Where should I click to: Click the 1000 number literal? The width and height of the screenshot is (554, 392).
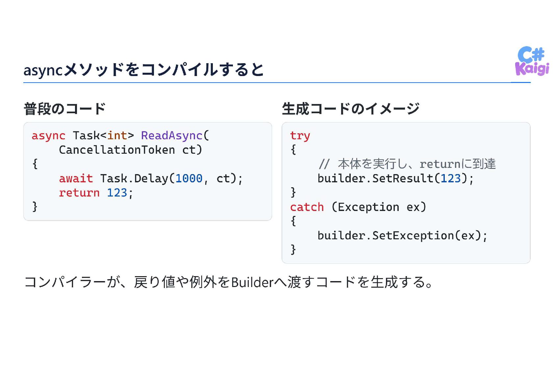point(189,178)
